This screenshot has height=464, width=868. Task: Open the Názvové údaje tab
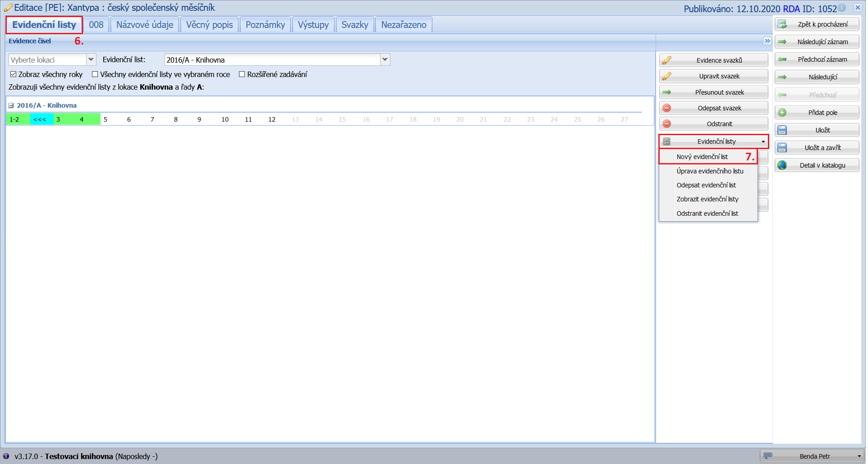145,25
